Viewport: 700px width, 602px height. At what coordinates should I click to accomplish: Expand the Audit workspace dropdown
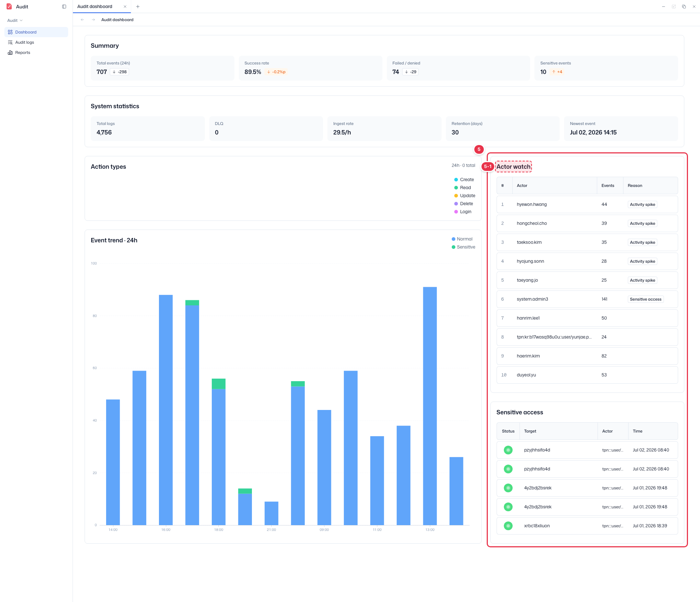pos(15,20)
